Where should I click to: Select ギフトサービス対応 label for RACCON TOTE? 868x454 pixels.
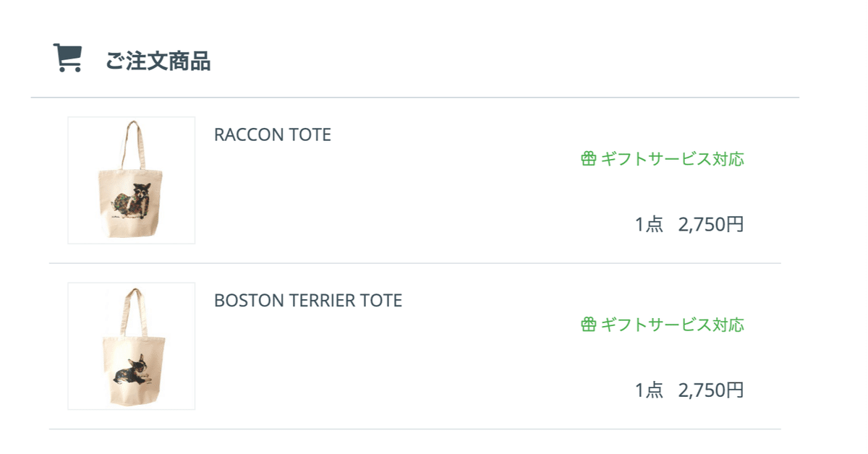point(672,158)
